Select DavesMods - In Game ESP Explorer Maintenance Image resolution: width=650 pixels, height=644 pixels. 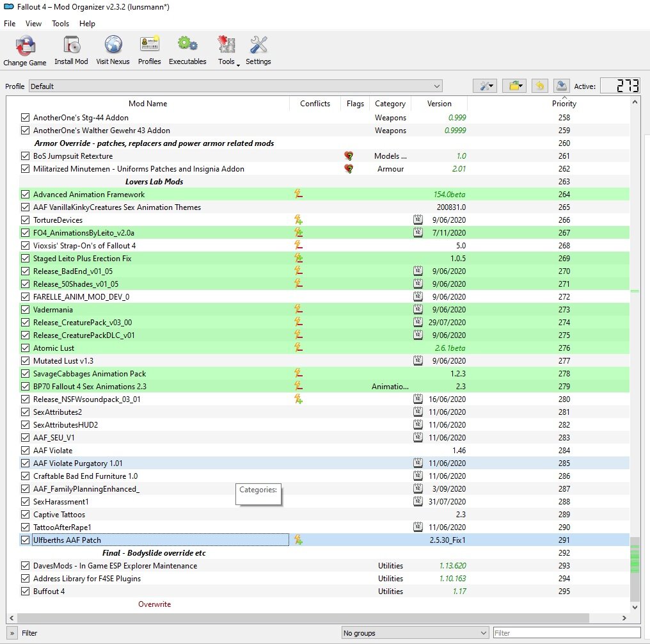324,566
